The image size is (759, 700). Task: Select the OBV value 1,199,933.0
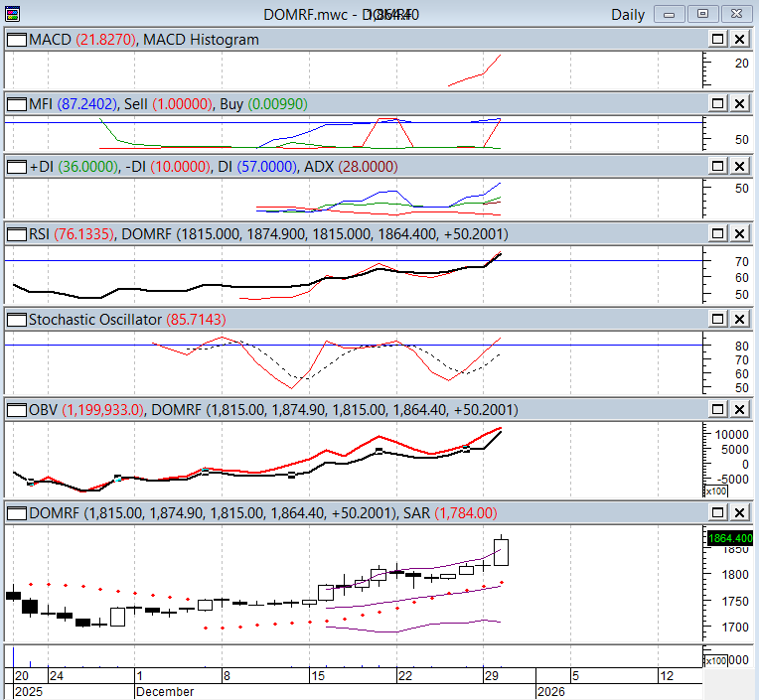tap(103, 410)
